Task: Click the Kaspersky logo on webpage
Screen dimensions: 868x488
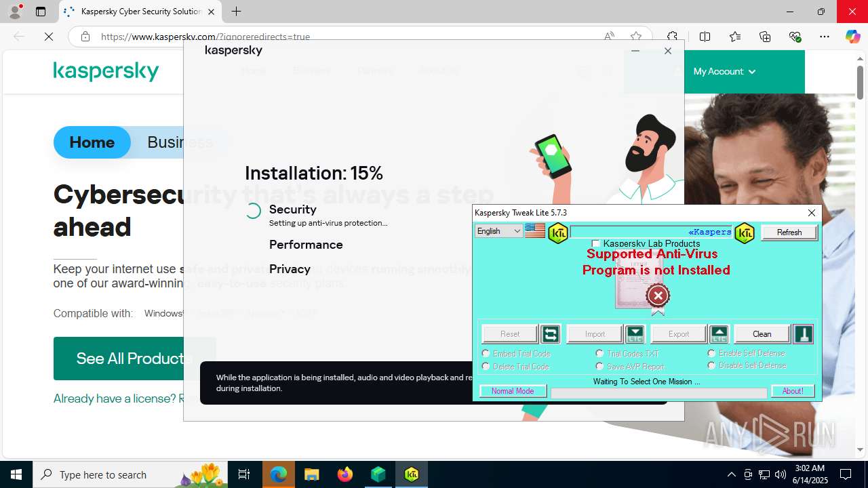Action: tap(106, 71)
